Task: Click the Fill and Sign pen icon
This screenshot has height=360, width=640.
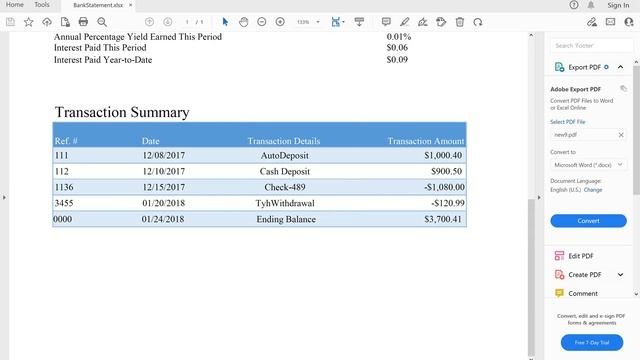Action: [592, 22]
